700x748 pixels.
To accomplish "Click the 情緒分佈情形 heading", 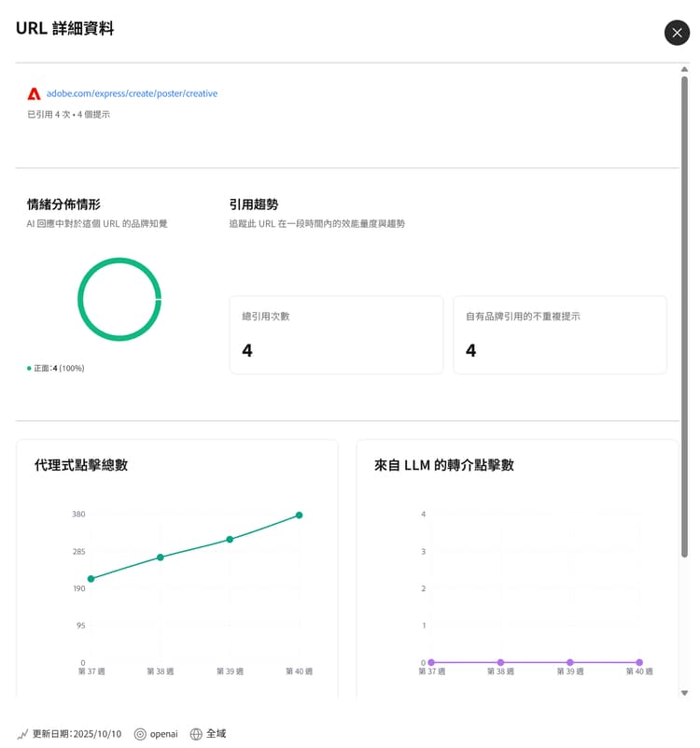I will (x=63, y=205).
